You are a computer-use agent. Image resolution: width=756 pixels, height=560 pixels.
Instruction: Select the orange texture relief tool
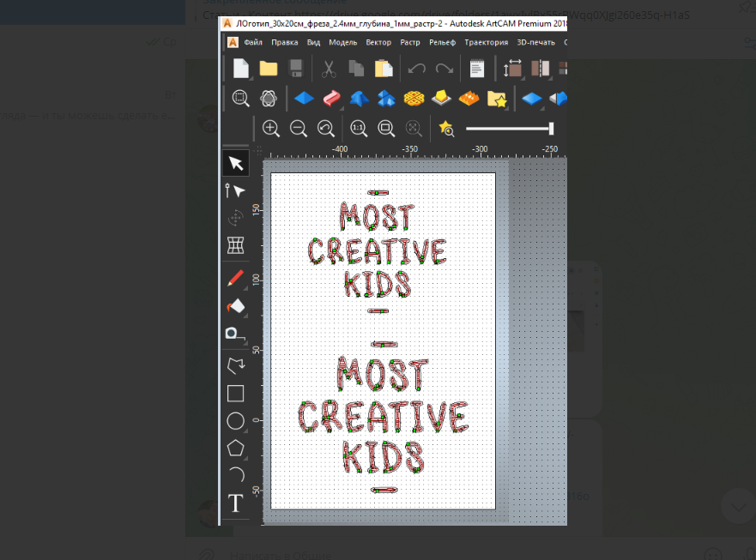click(x=469, y=99)
